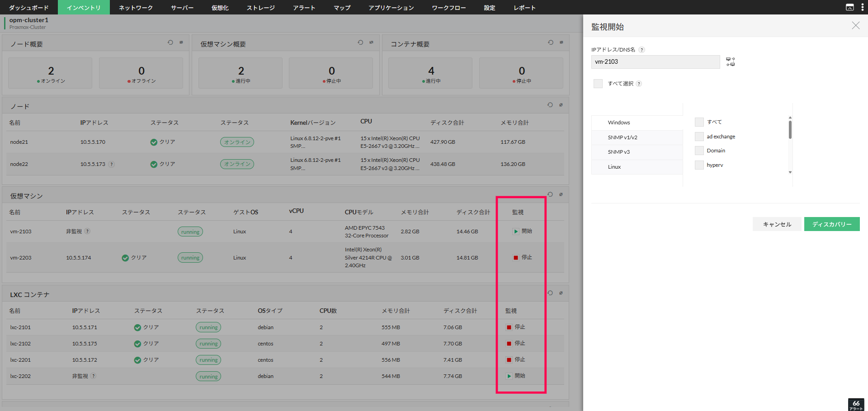Select the SNMP v1/v2 credential category
Viewport: 868px width, 411px height.
(x=637, y=137)
